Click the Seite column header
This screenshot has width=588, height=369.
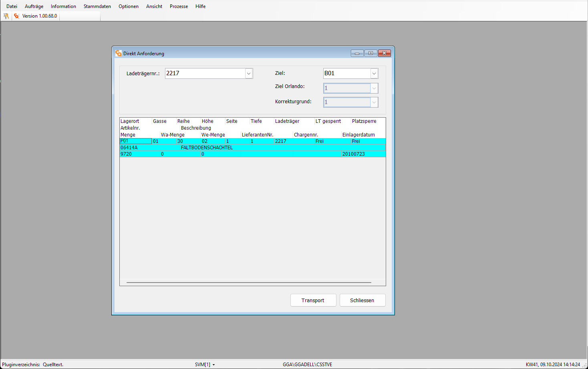click(232, 121)
